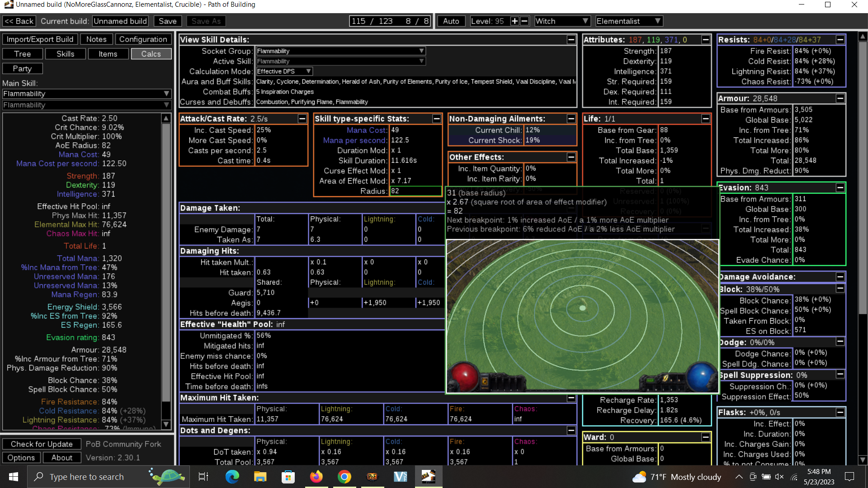The image size is (868, 488).
Task: Click the Check for Update button
Action: pos(42,444)
